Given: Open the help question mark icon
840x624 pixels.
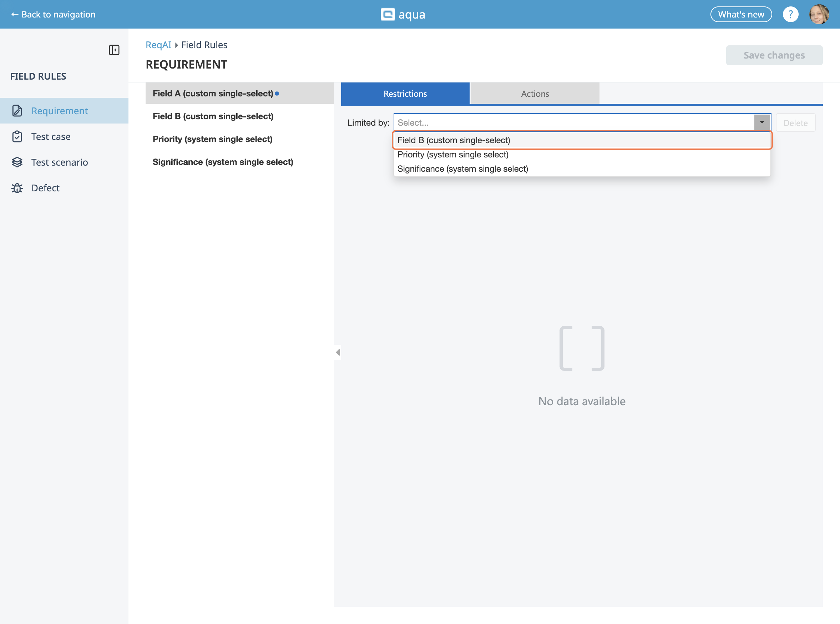Looking at the screenshot, I should pyautogui.click(x=790, y=14).
